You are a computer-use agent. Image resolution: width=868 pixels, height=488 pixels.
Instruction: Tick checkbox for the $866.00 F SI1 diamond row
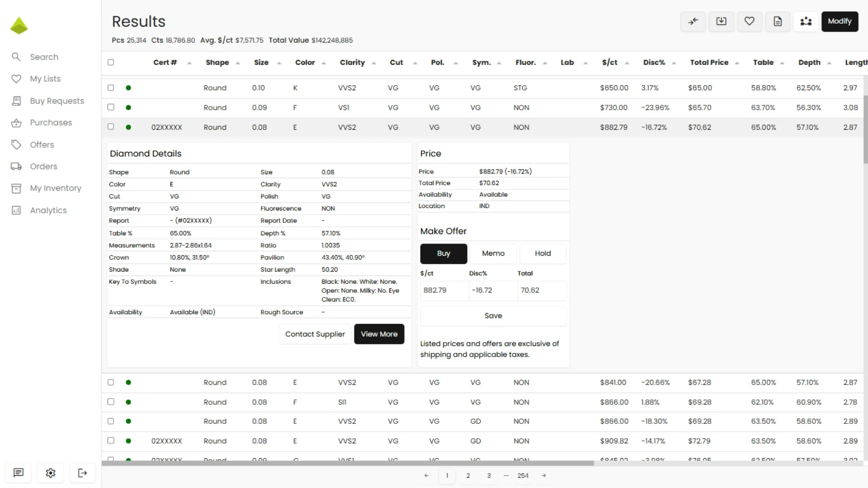[x=111, y=402]
